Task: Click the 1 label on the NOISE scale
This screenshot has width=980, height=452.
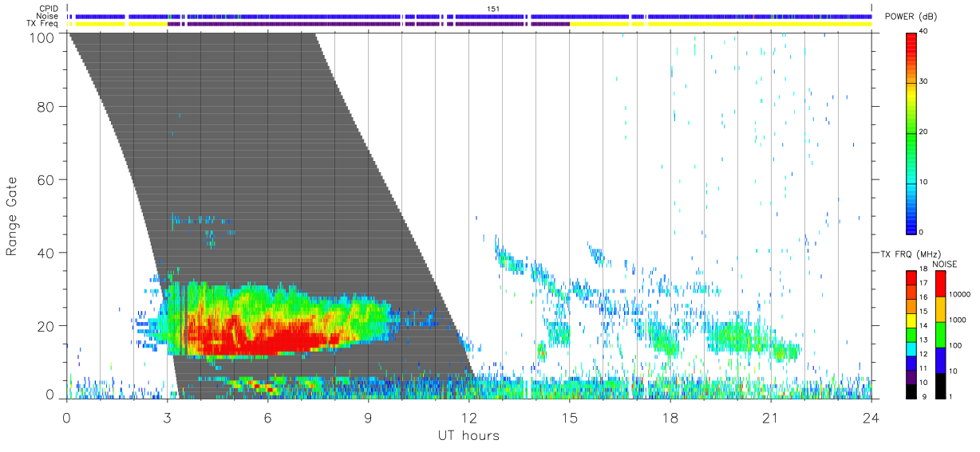Action: click(950, 396)
